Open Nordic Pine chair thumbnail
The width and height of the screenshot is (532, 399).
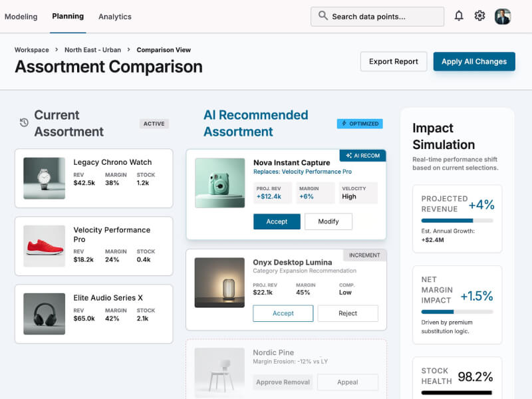219,372
